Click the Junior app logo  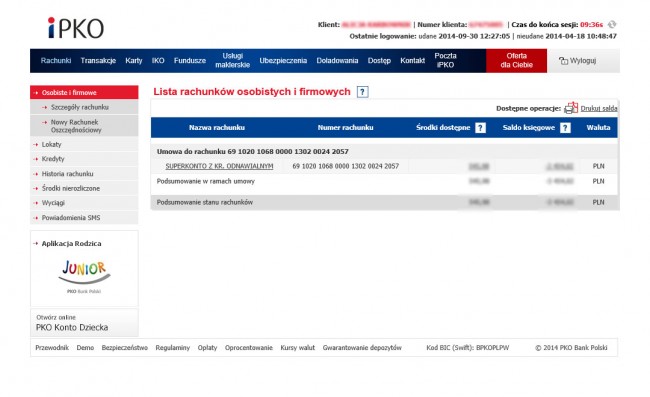point(84,272)
